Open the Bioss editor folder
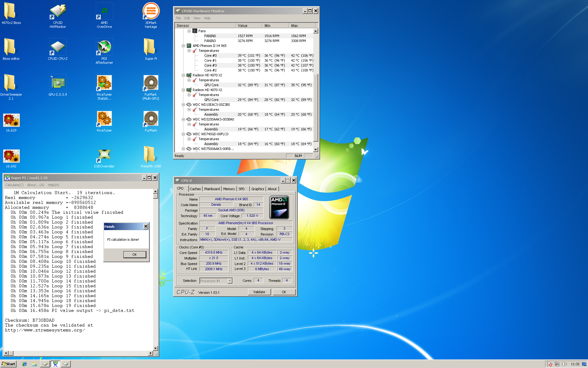The width and height of the screenshot is (588, 368). pos(11,49)
